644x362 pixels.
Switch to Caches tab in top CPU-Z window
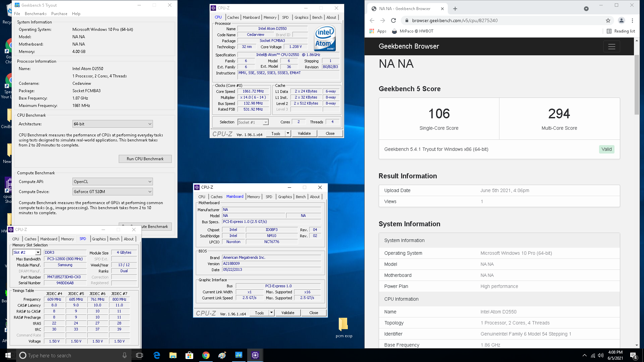(x=233, y=17)
